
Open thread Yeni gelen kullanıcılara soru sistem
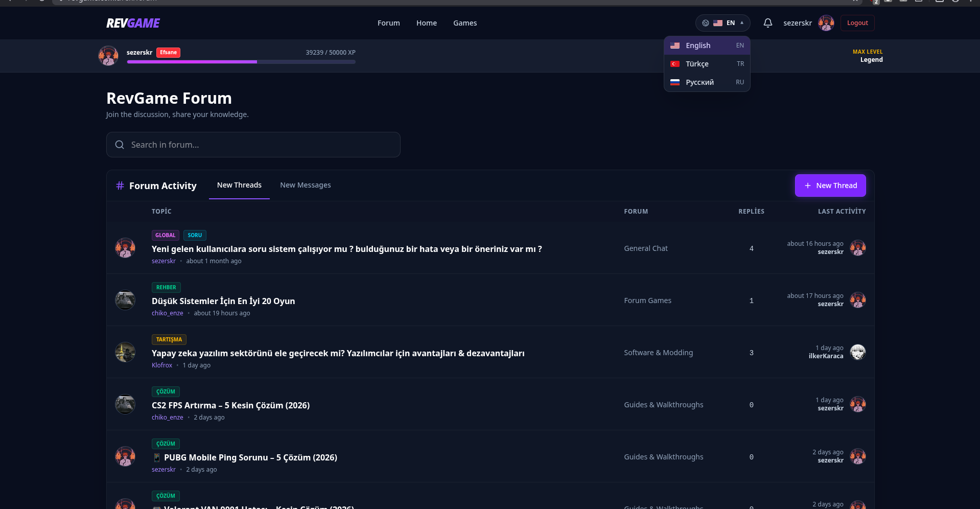click(x=346, y=249)
